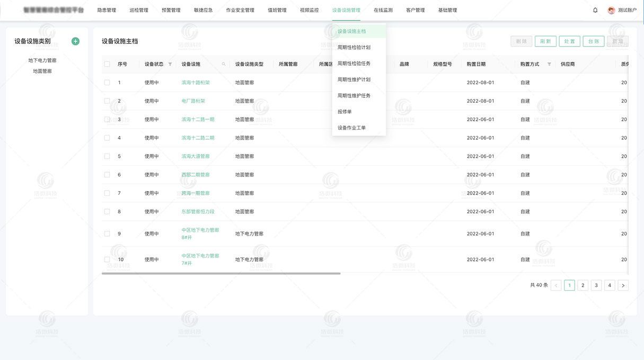This screenshot has width=644, height=360.
Task: Check the select-all checkbox in table header
Action: click(x=107, y=64)
